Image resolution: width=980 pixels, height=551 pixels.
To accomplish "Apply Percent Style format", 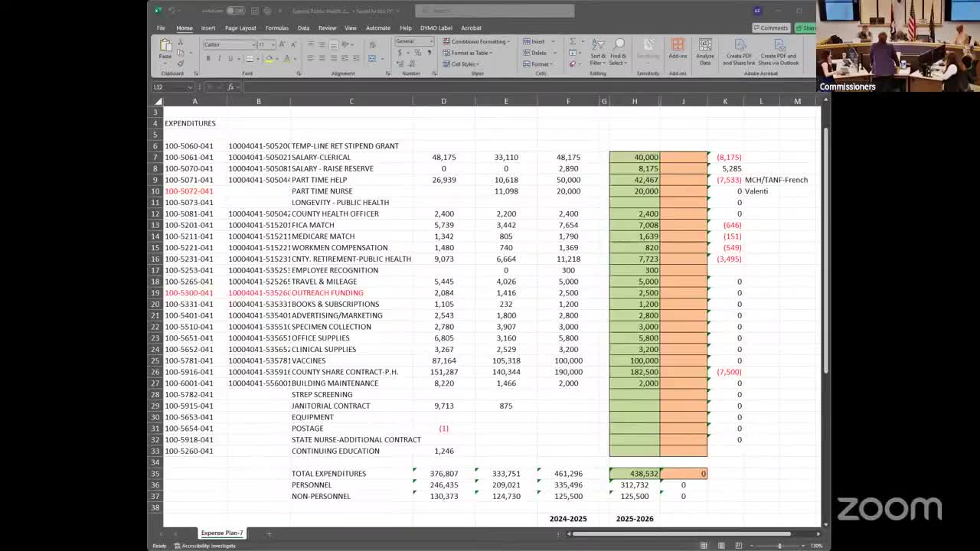I will pos(417,53).
